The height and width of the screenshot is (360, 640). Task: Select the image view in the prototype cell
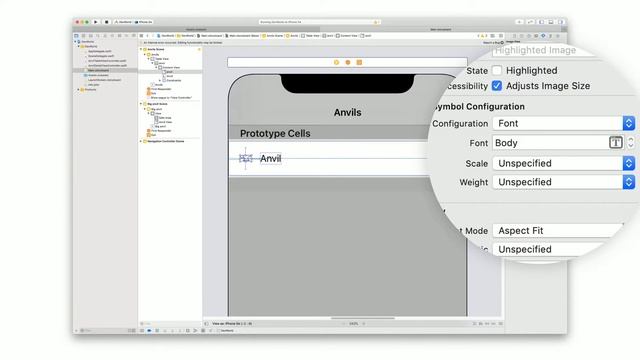click(246, 158)
